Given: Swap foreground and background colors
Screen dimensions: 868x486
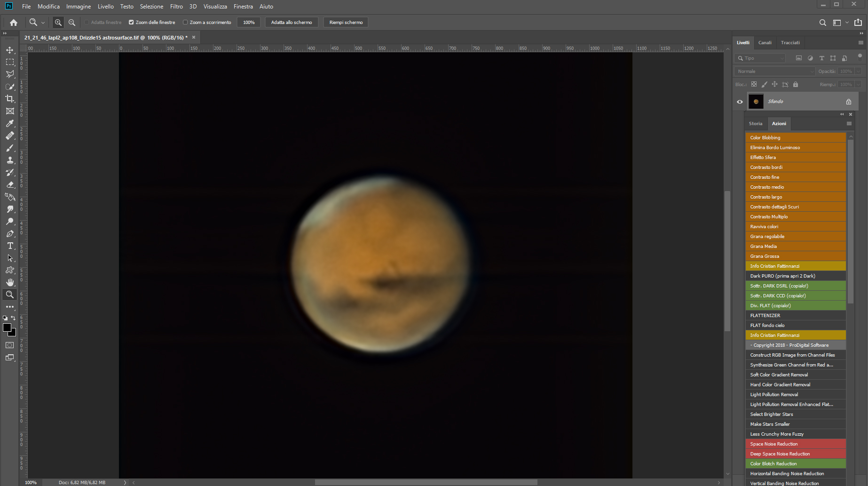Looking at the screenshot, I should click(14, 318).
